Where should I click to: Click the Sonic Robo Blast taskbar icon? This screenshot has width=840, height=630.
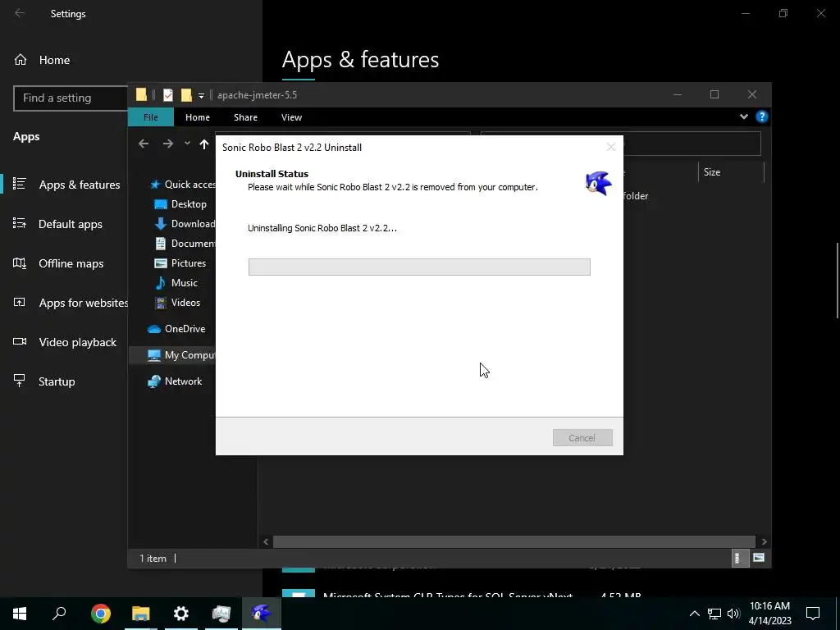[x=262, y=614]
